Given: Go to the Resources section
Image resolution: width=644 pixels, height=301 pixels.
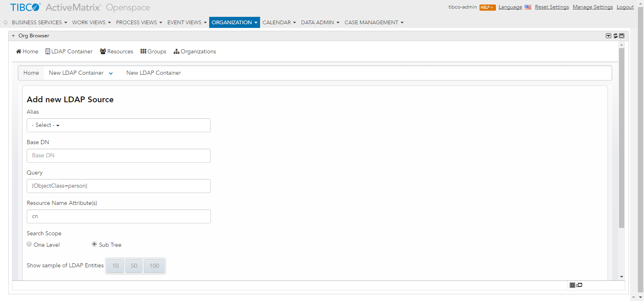Looking at the screenshot, I should pos(116,51).
